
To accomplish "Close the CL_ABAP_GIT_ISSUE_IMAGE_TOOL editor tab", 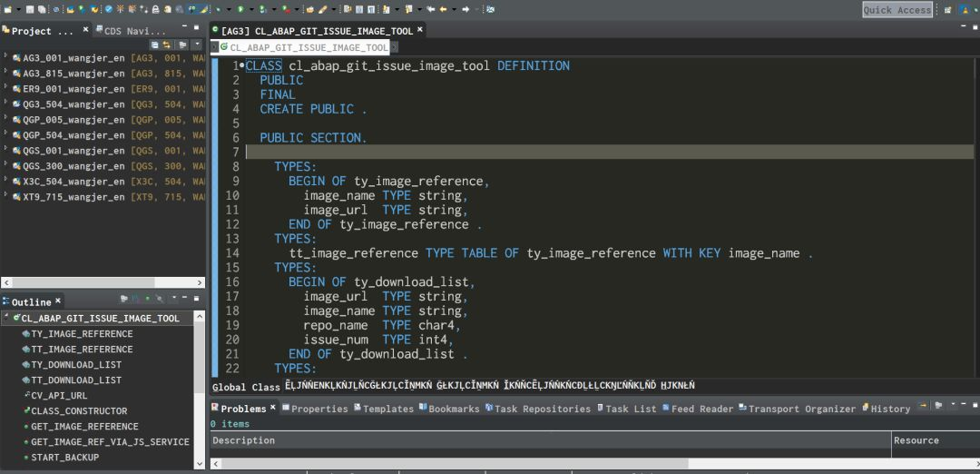I will (420, 30).
